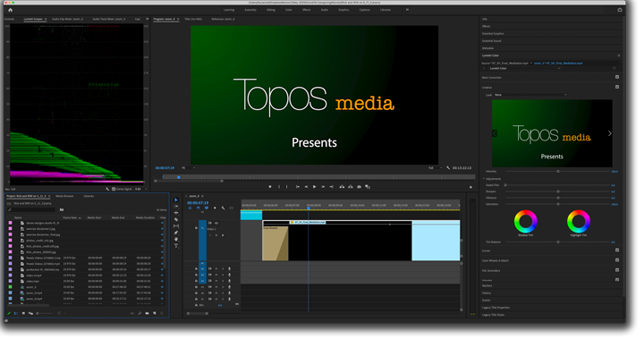Open playback resolution Full dropdown

coord(436,168)
